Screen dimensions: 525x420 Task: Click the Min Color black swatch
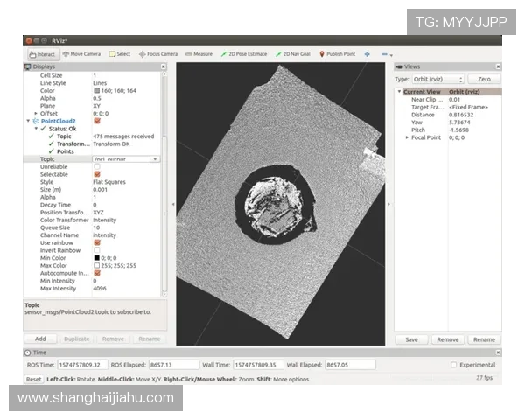click(96, 258)
